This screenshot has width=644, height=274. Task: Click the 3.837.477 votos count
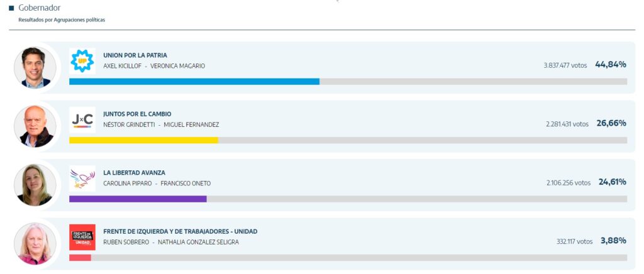point(566,65)
